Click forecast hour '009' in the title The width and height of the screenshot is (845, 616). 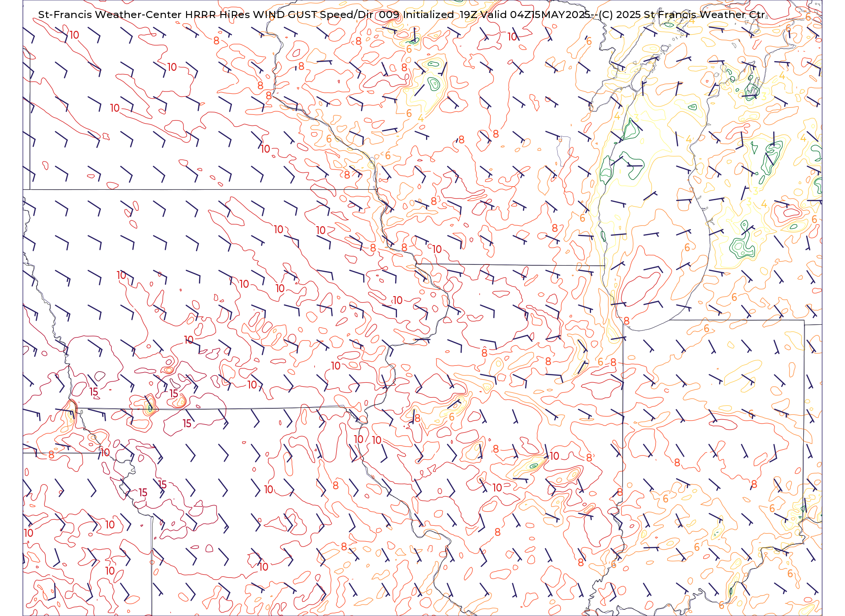(389, 15)
